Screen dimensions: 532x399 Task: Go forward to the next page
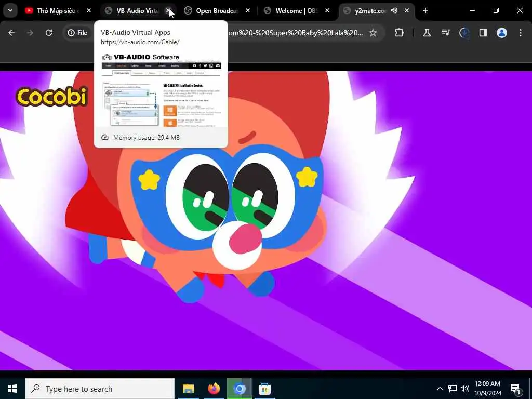[x=30, y=33]
